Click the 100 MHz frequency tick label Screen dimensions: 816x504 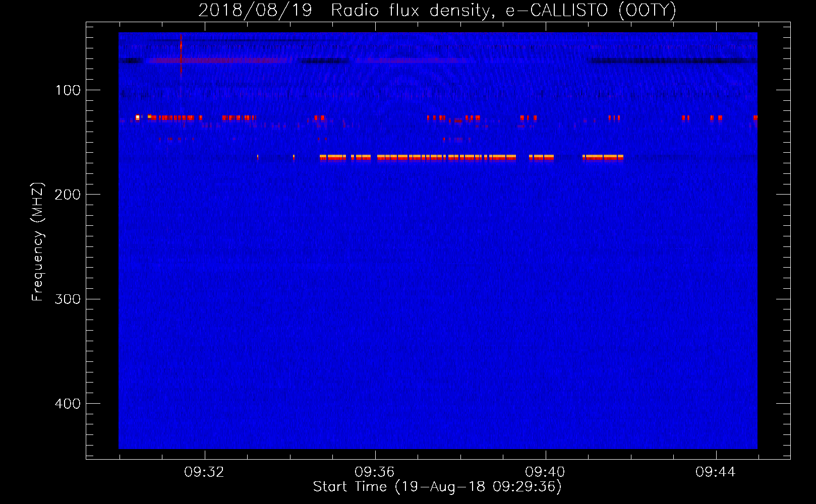tap(68, 90)
